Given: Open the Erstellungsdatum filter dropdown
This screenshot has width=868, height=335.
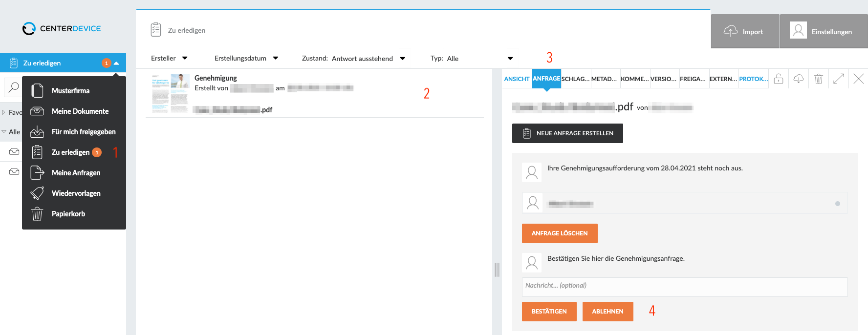Looking at the screenshot, I should tap(246, 58).
